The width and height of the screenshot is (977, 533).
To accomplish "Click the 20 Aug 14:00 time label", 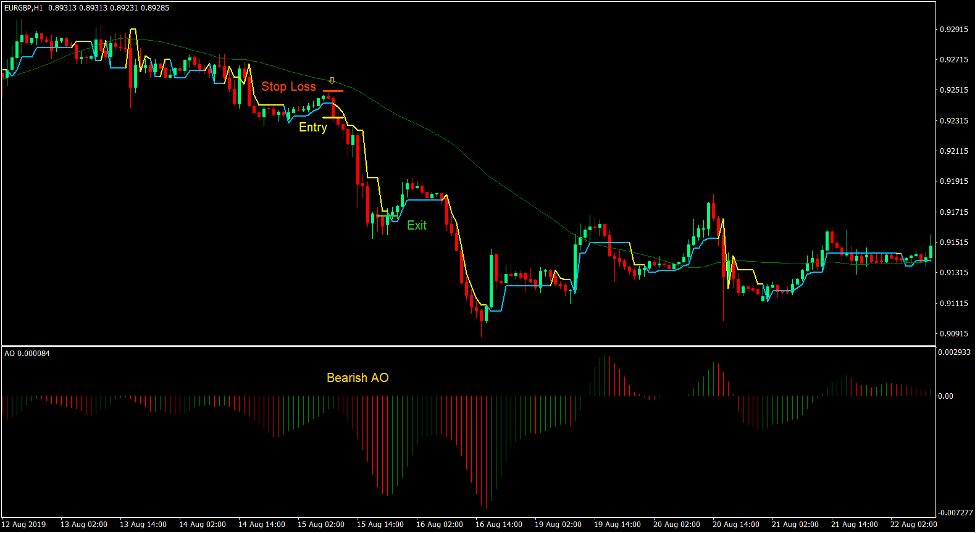I will point(736,525).
